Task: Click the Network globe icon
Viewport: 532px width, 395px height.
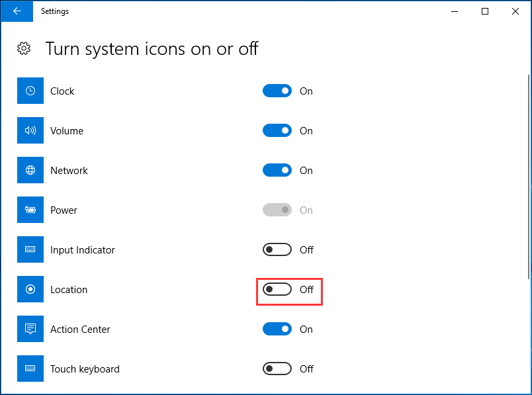Action: [x=30, y=170]
